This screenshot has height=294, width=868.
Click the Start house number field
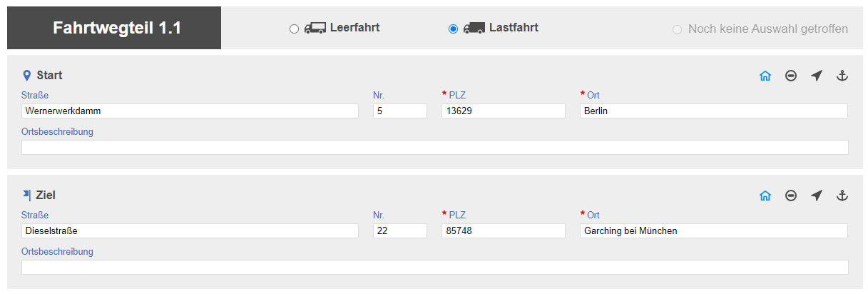[400, 111]
